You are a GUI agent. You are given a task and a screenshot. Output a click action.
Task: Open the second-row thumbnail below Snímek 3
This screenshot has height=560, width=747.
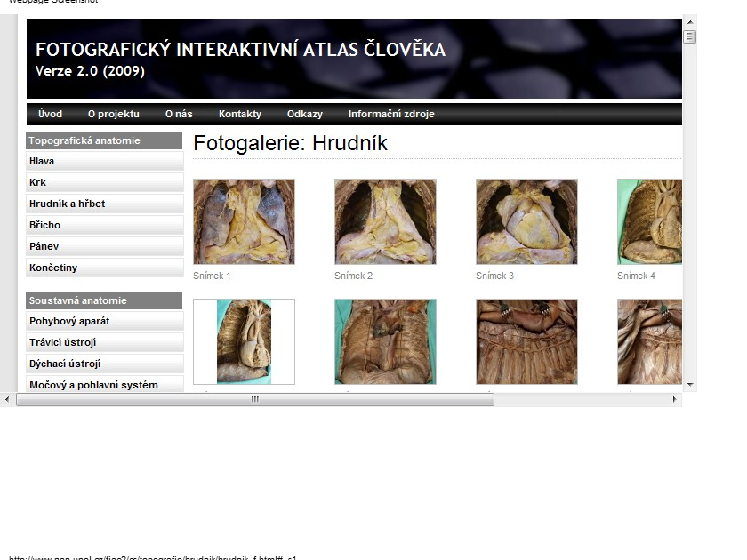[526, 341]
